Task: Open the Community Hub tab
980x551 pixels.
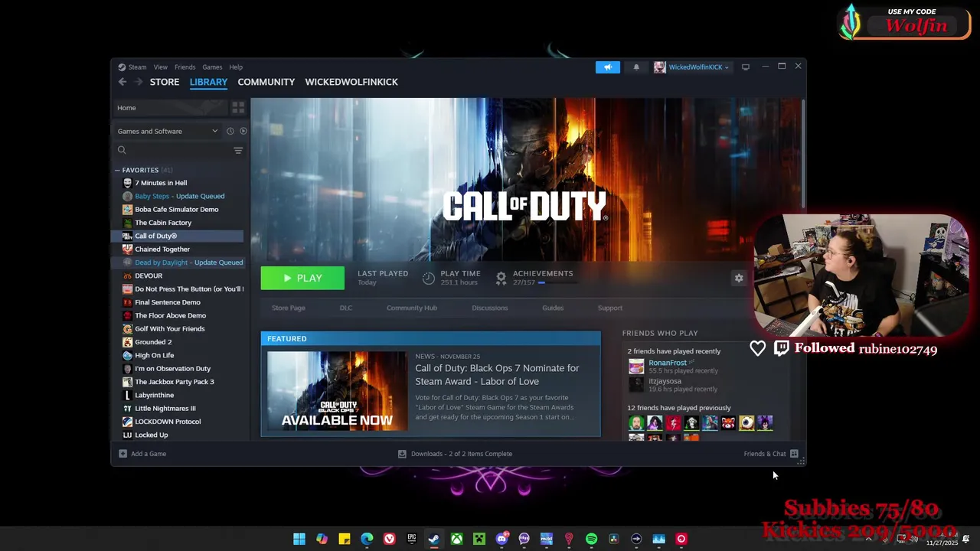Action: point(412,308)
